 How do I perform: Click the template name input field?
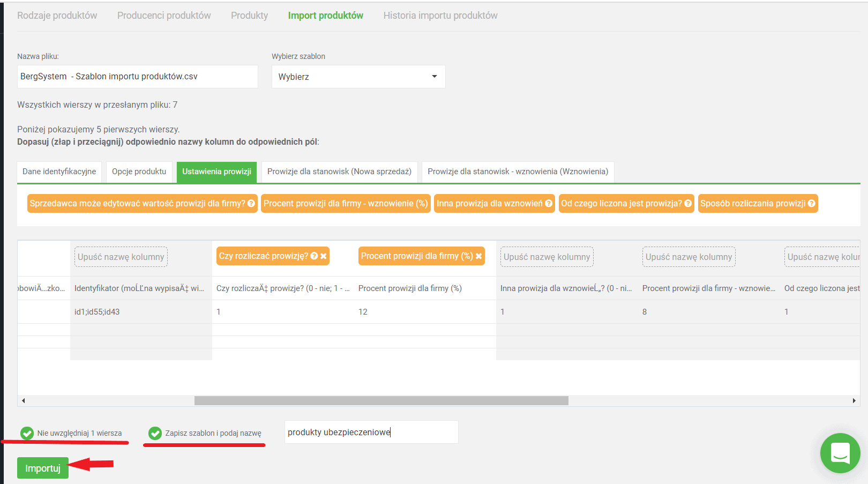coord(371,432)
